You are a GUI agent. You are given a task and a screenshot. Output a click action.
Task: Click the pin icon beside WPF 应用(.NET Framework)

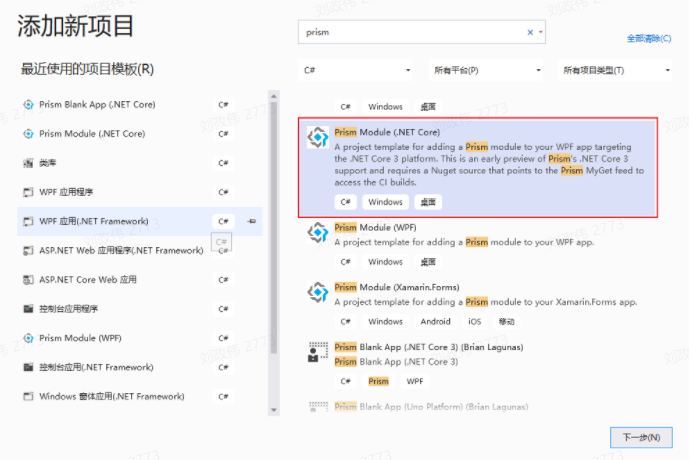(x=252, y=221)
